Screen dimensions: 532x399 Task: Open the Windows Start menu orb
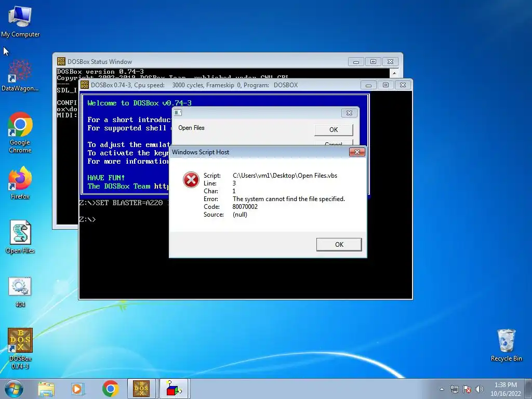14,389
